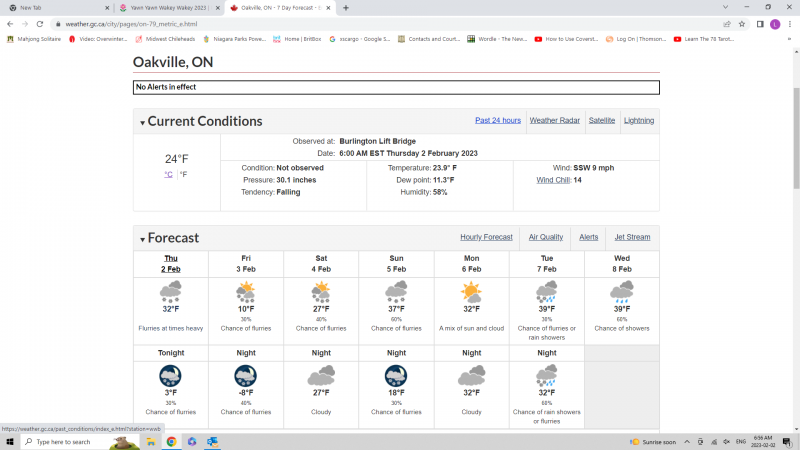Click the Wind Chill link
This screenshot has height=450, width=800.
553,180
